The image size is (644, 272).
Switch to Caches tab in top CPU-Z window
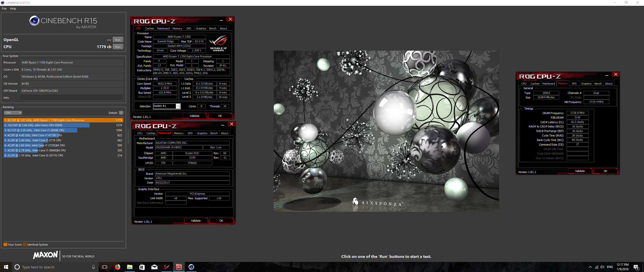pyautogui.click(x=149, y=28)
